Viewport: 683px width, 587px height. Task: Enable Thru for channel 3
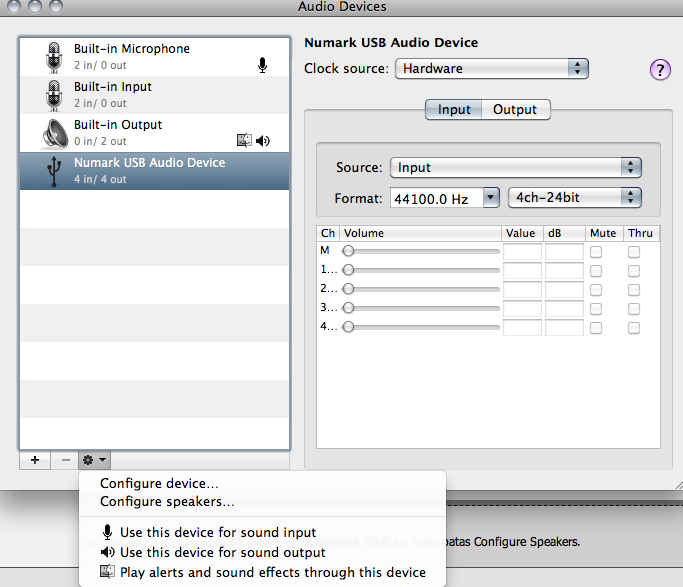pos(634,309)
